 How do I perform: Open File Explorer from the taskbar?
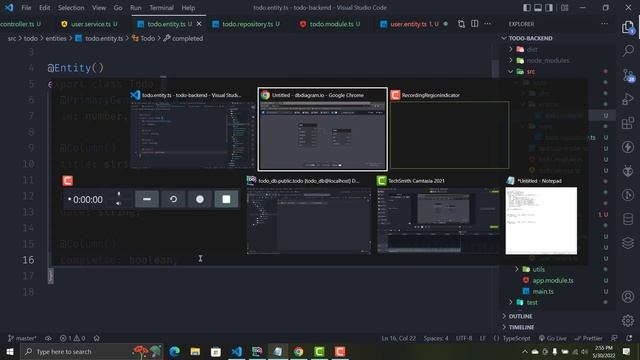coord(195,351)
